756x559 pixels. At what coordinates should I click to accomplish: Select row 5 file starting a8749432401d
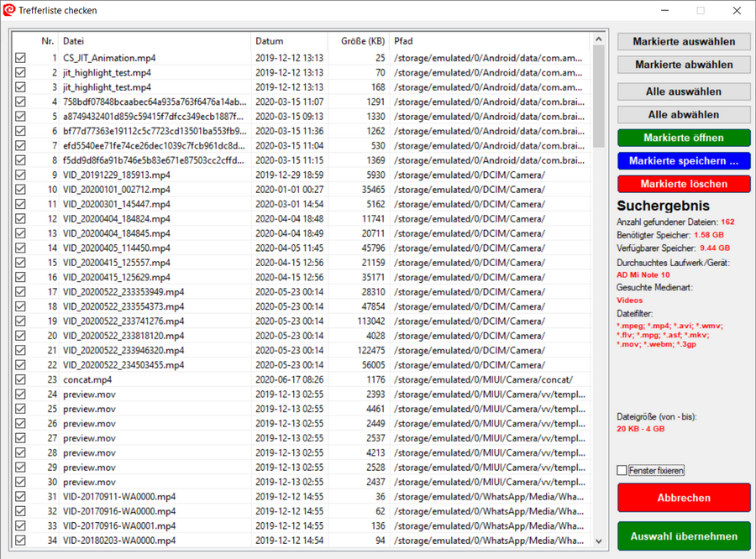click(154, 117)
